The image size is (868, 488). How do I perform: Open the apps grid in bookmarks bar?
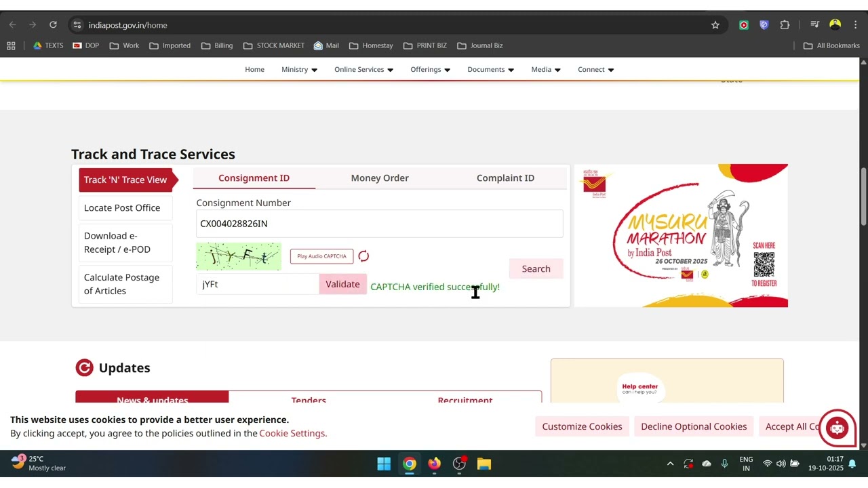pos(11,45)
